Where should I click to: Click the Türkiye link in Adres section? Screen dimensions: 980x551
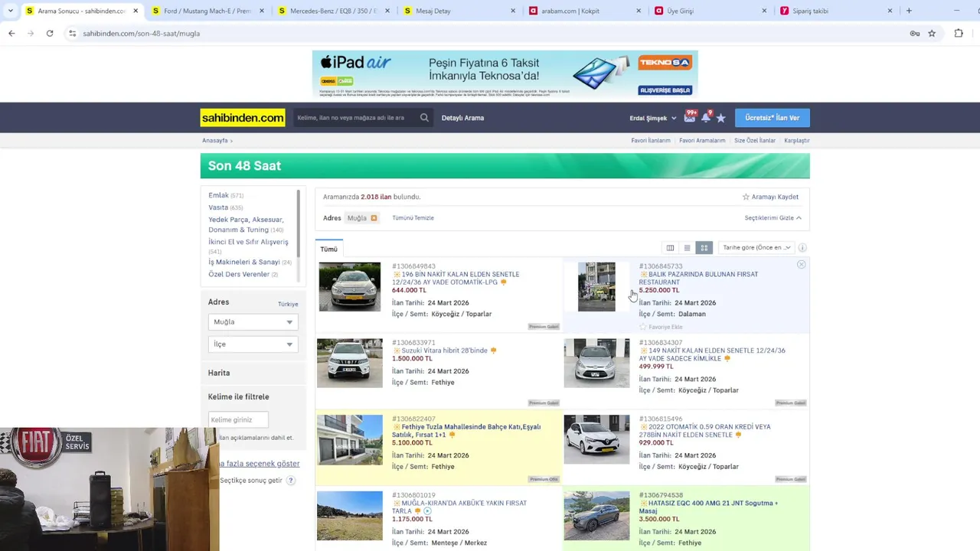288,304
